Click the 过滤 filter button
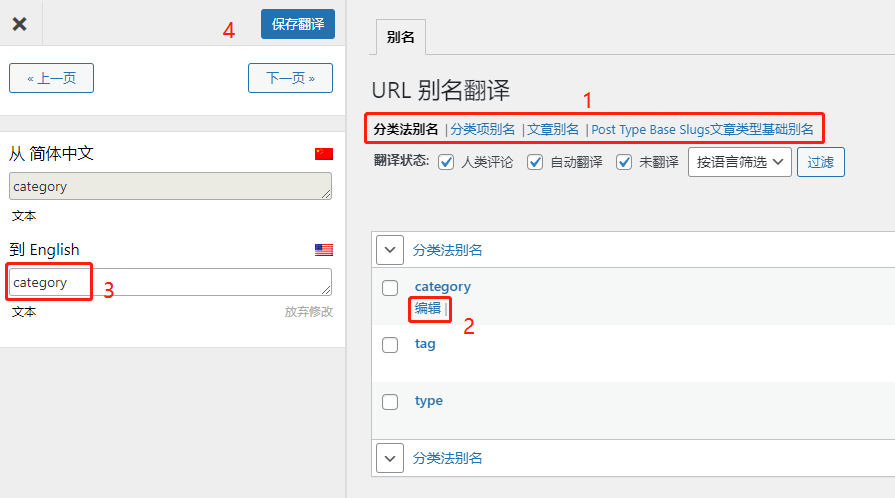895x498 pixels. click(820, 162)
